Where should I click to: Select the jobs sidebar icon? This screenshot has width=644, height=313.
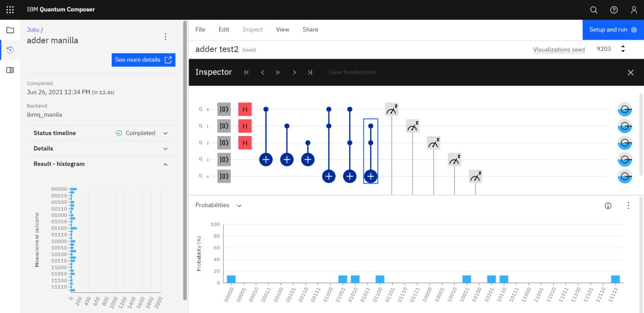pos(10,50)
